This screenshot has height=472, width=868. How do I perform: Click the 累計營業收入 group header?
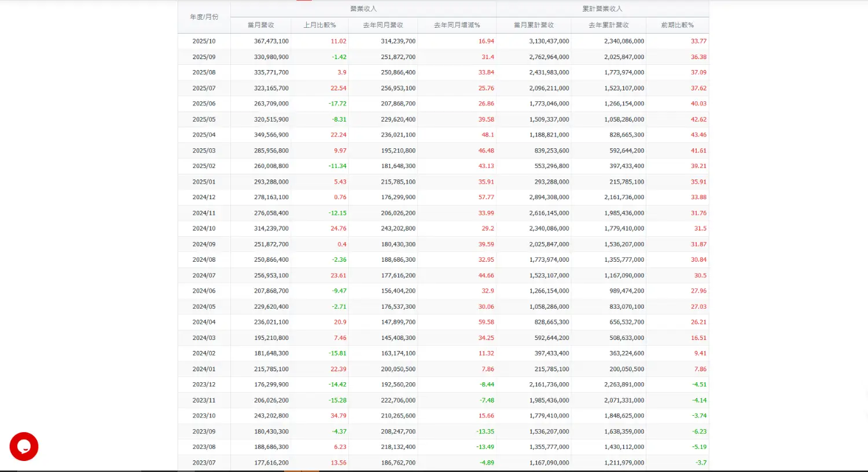pos(602,9)
